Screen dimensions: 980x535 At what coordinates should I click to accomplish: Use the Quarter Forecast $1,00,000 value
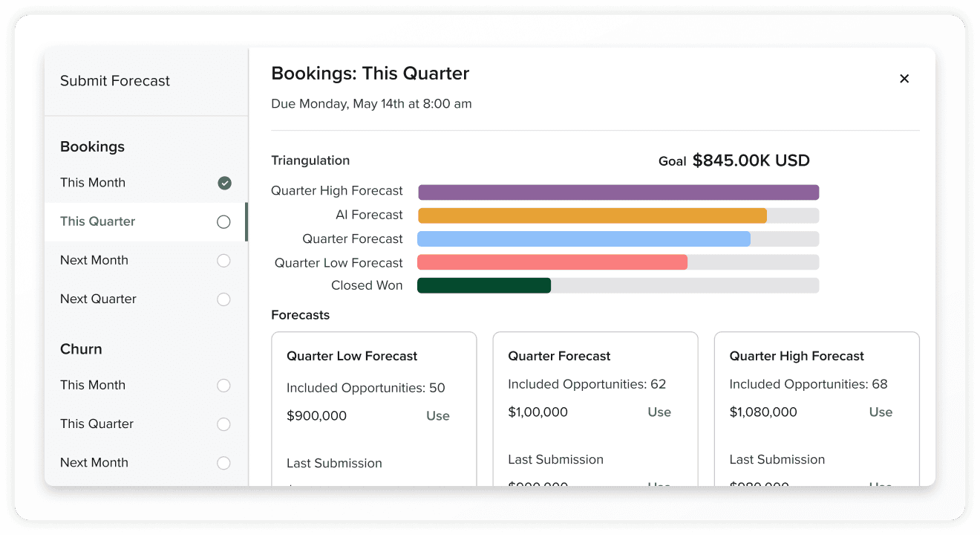659,412
